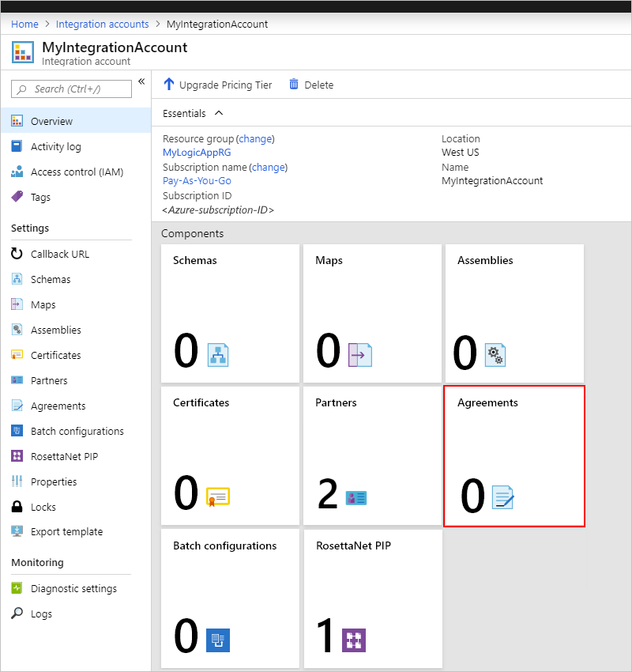Image resolution: width=632 pixels, height=672 pixels.
Task: Click the Maps tile arrow icon
Action: 360,355
